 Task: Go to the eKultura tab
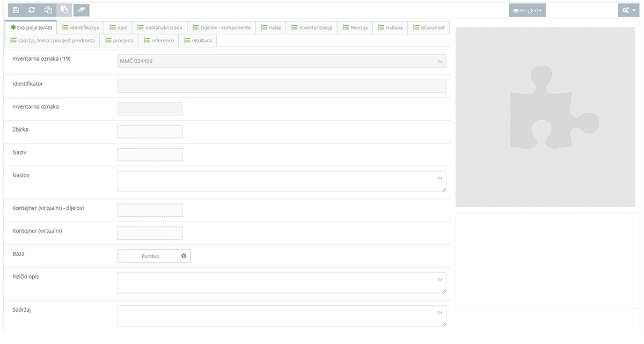pos(197,40)
